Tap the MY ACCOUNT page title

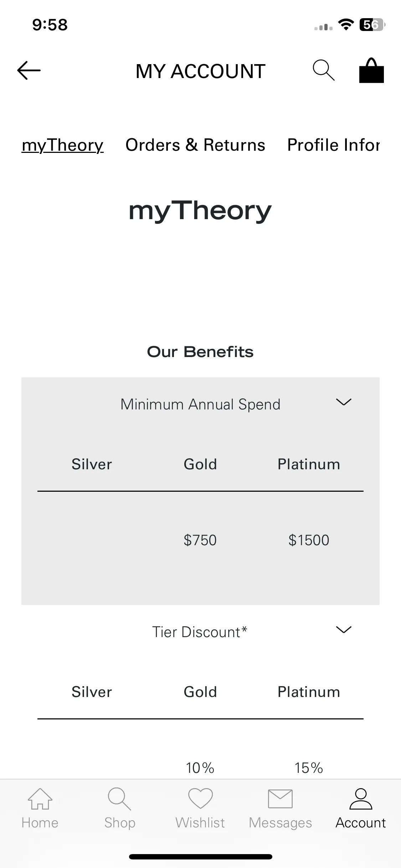200,71
